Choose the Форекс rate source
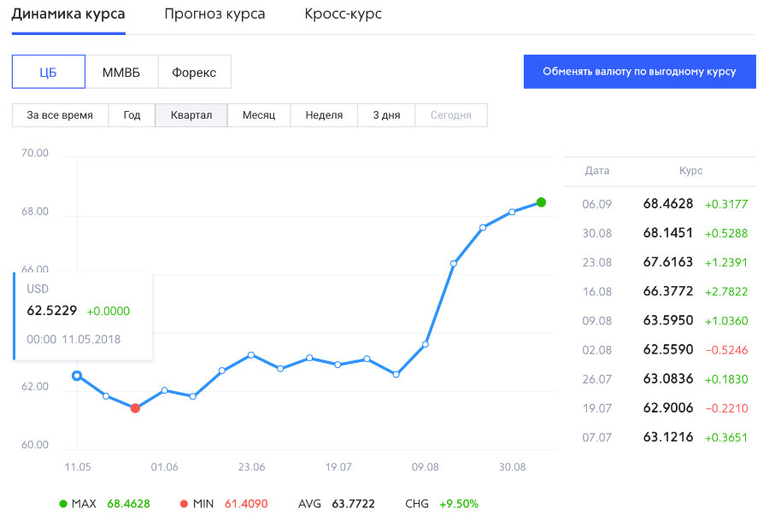Screen dimensions: 769x532 pyautogui.click(x=194, y=72)
